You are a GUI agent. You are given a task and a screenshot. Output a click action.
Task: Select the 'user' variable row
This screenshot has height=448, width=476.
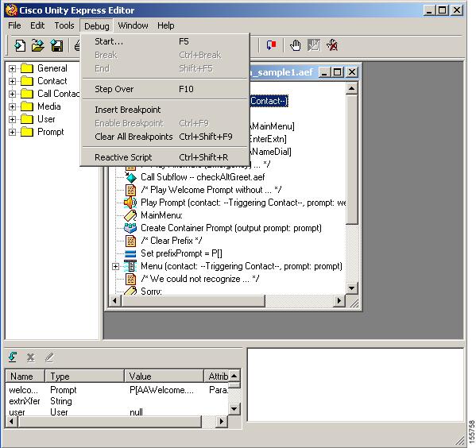(x=117, y=412)
